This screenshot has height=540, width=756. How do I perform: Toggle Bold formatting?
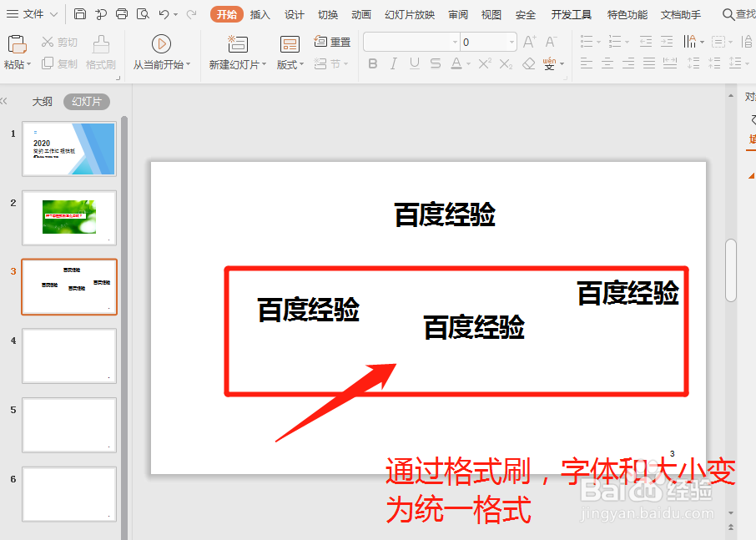click(373, 63)
